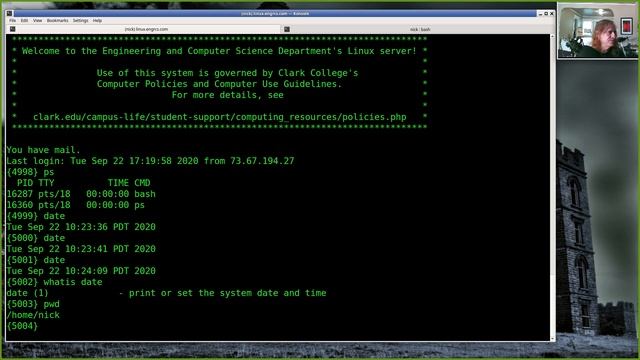
Task: Click the terminal icon on bash tab
Action: click(x=287, y=29)
